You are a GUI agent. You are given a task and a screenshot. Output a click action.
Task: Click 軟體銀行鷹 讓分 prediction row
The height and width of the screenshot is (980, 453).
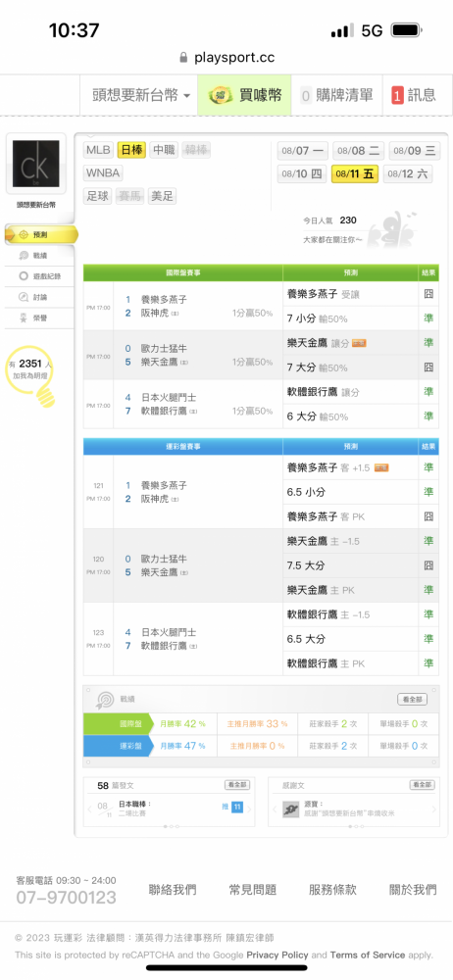(x=351, y=392)
